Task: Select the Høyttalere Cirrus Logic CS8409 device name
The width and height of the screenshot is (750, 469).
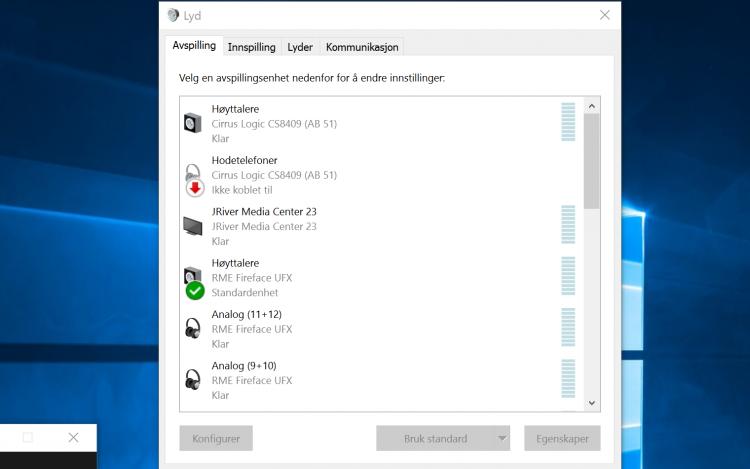Action: 235,109
